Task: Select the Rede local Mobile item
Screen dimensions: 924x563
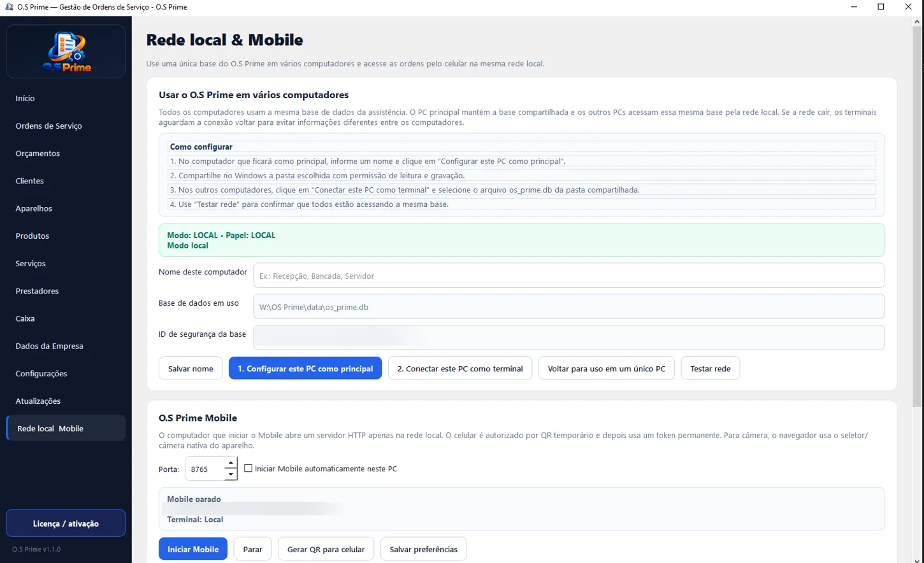Action: tap(66, 429)
